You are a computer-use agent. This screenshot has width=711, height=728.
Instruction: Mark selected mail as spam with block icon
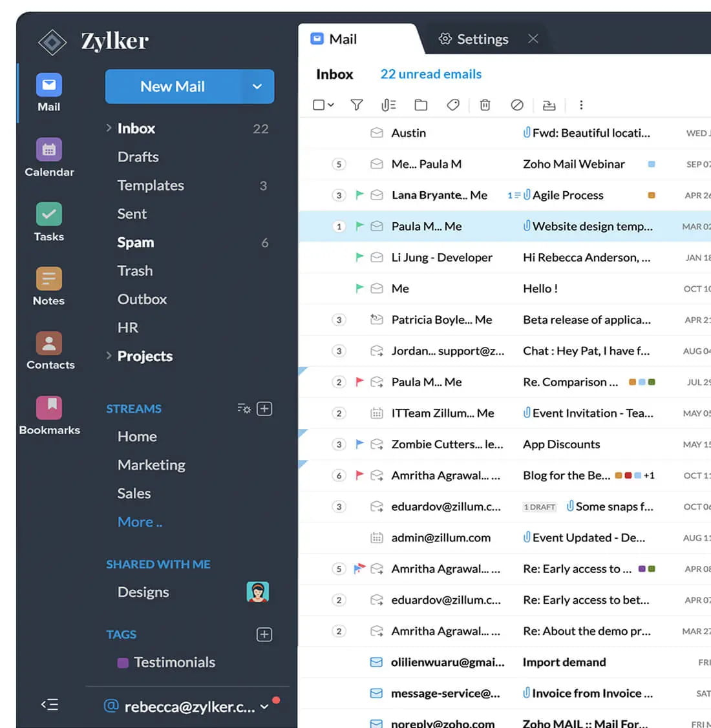[x=517, y=105]
